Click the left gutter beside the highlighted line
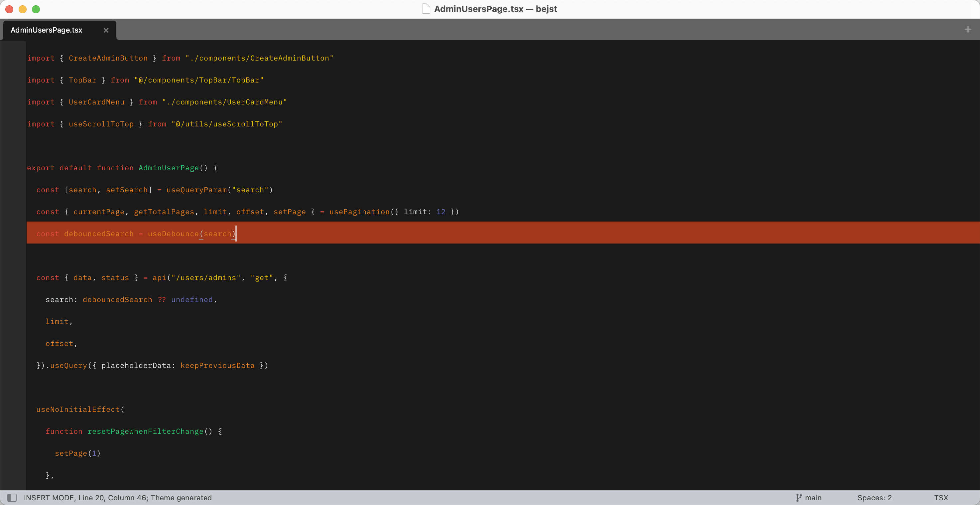The height and width of the screenshot is (505, 980). [13, 233]
